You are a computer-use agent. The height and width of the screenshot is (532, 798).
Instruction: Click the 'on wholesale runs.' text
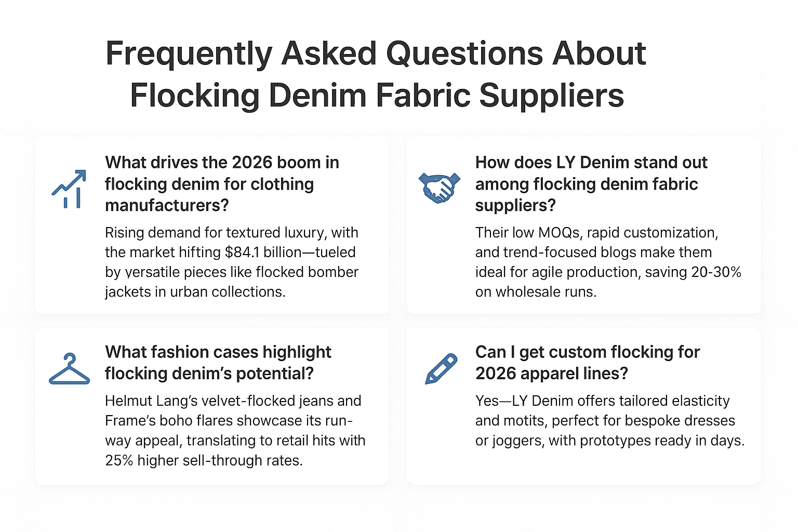[x=536, y=292]
